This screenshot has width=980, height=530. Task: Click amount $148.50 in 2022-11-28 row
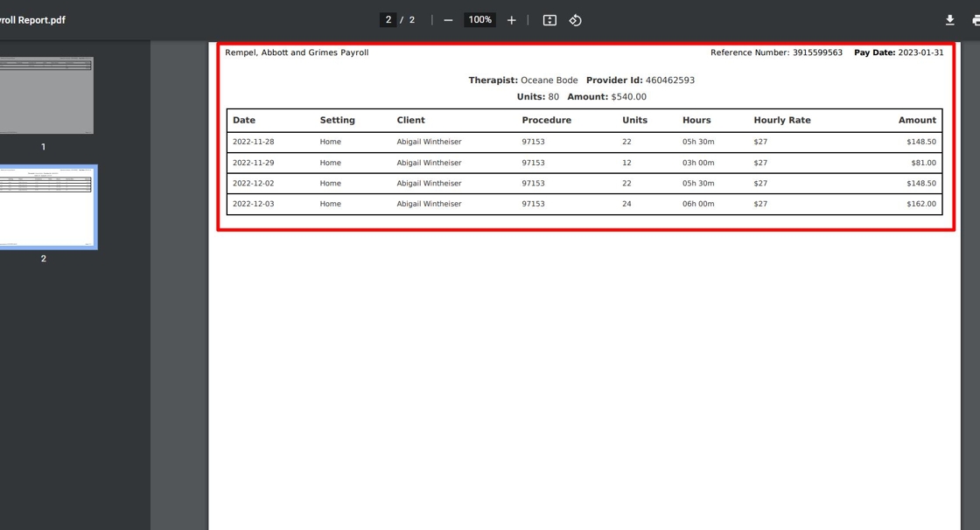[x=921, y=142]
